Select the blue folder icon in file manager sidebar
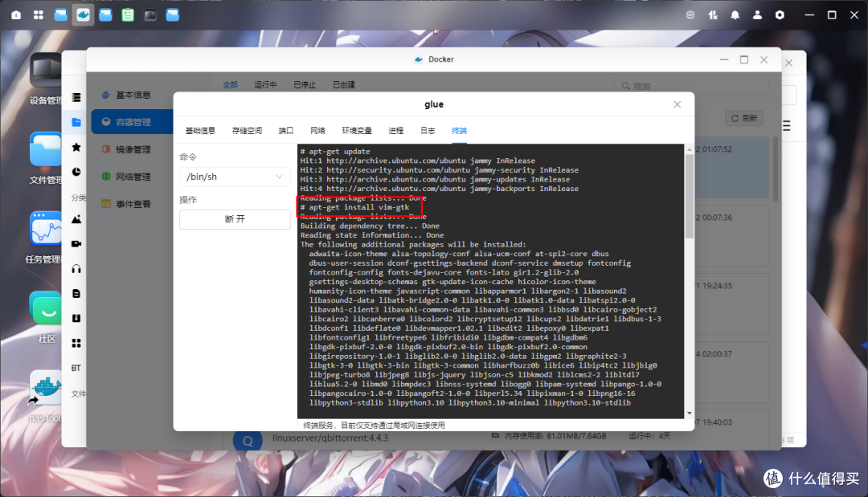Image resolution: width=868 pixels, height=497 pixels. [x=76, y=122]
